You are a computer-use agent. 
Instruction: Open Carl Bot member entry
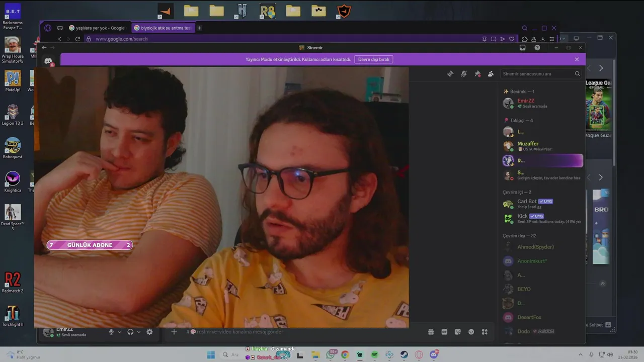click(x=542, y=204)
